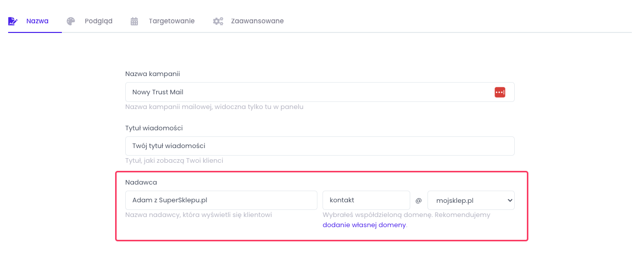Click the sender name field 'Adam z SuperSklepu.pl'
This screenshot has height=253, width=644.
tap(221, 200)
